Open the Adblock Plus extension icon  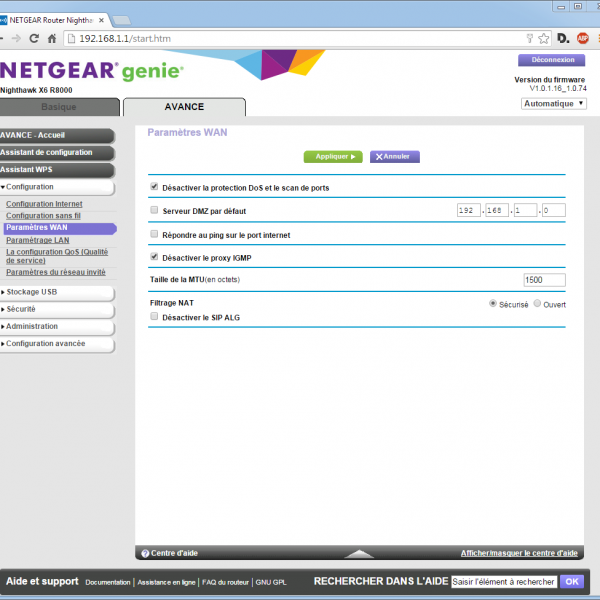[580, 38]
